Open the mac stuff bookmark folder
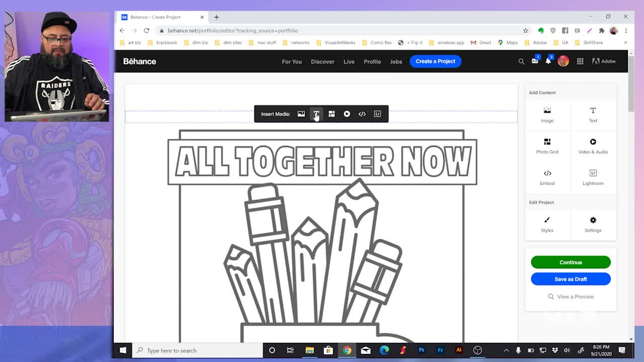Image resolution: width=644 pixels, height=362 pixels. click(262, 43)
